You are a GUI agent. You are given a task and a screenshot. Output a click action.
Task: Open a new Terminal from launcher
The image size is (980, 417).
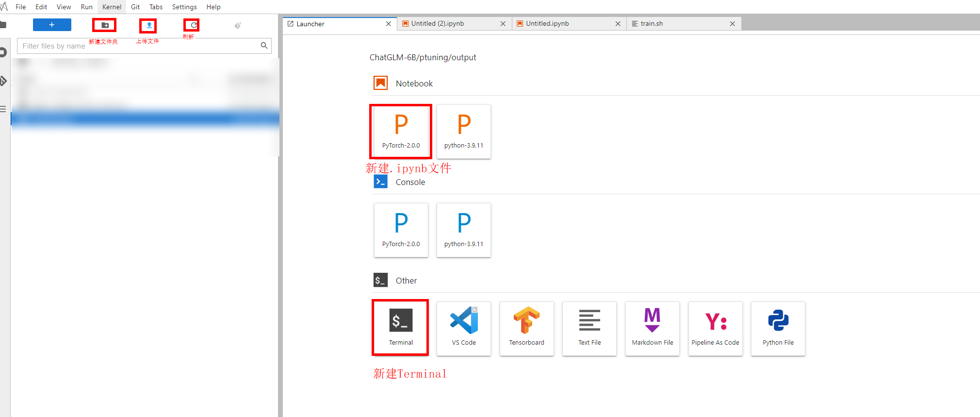(x=400, y=328)
